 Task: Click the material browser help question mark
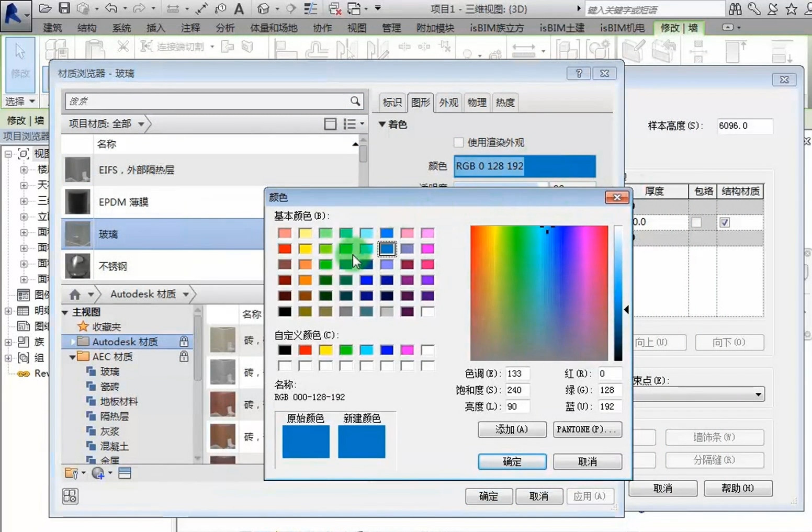579,73
